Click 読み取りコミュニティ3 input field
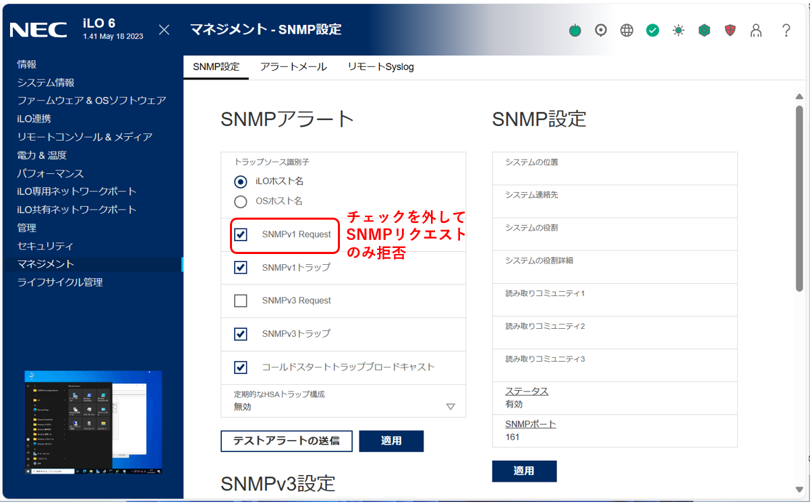This screenshot has height=504, width=812. (x=614, y=365)
